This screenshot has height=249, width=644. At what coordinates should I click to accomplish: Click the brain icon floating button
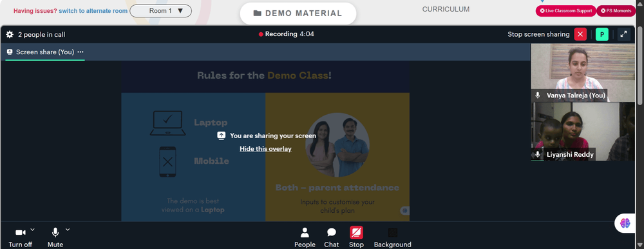tap(625, 223)
